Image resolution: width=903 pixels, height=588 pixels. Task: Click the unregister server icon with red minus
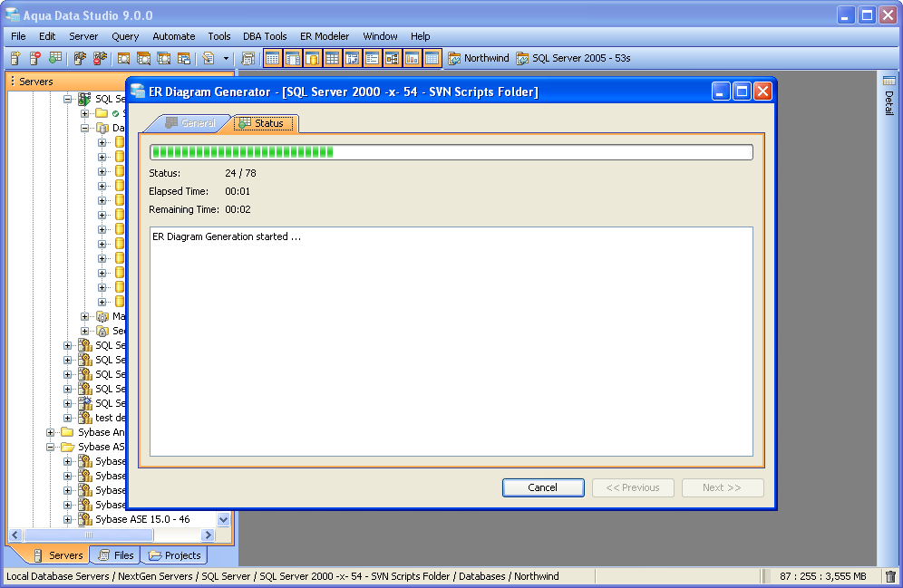35,58
